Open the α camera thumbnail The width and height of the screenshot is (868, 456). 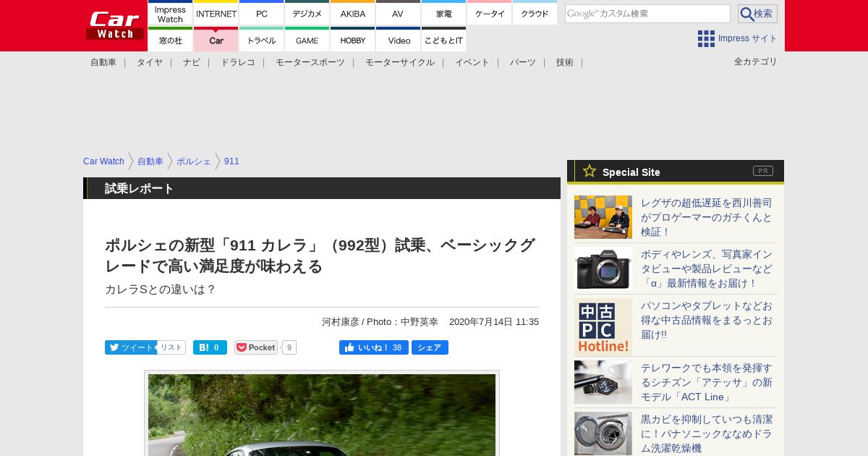[x=603, y=269]
